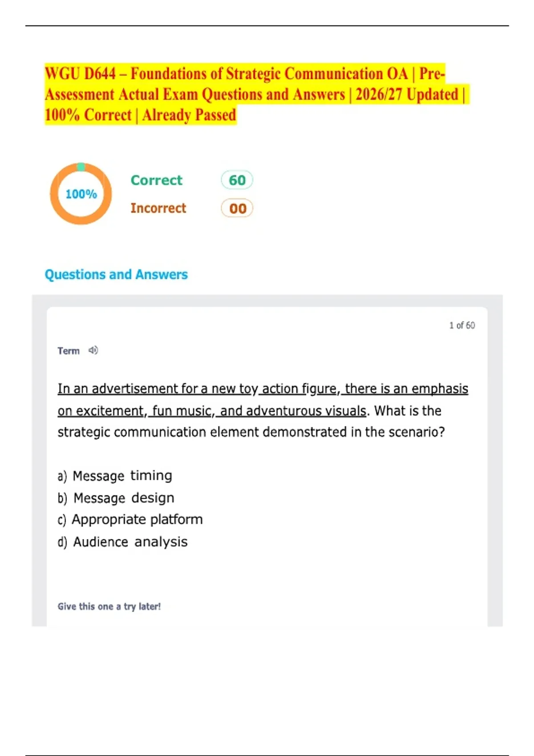Choose answer a) Message timing
Screen dimensions: 534x756
point(115,476)
